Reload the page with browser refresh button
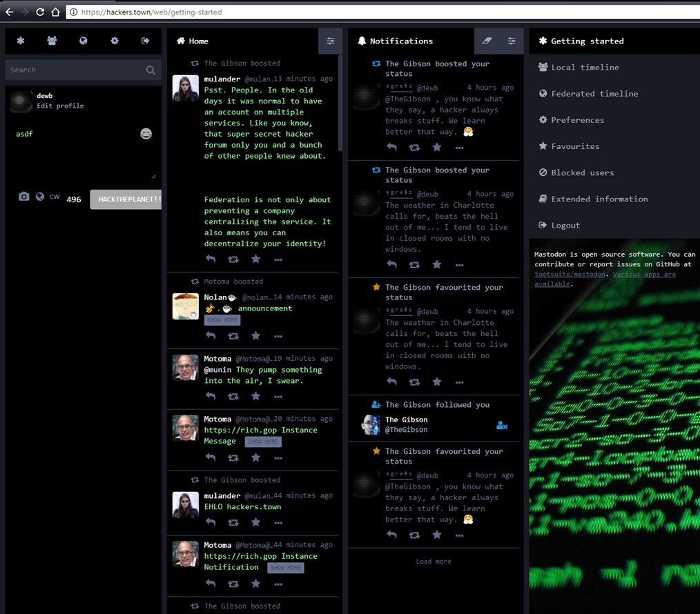Viewport: 700px width, 614px height. click(40, 12)
